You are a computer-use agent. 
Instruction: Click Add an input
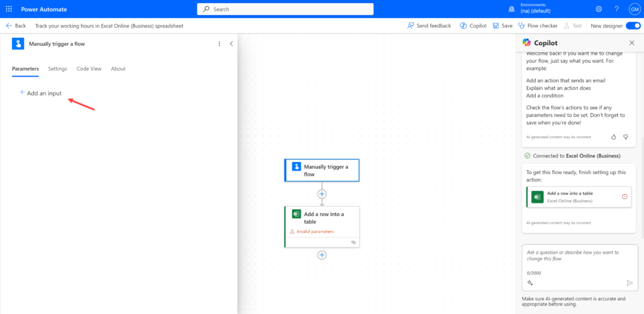(41, 93)
